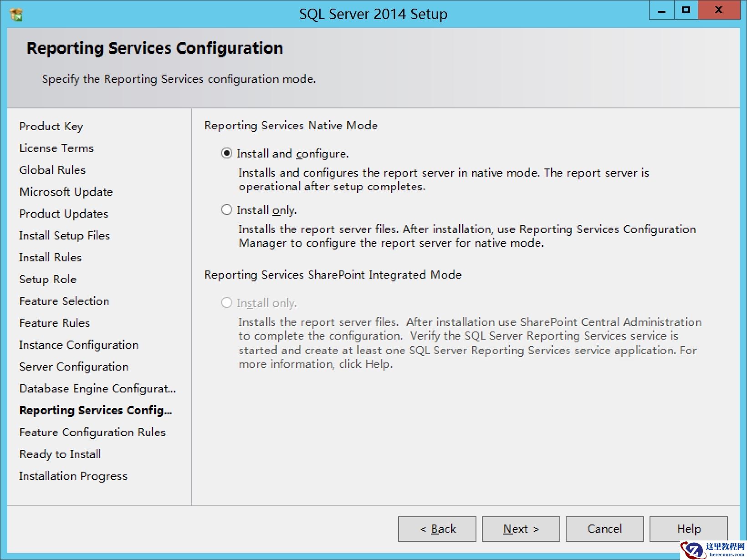Jump to the Product Key step
The image size is (747, 560).
click(x=51, y=126)
